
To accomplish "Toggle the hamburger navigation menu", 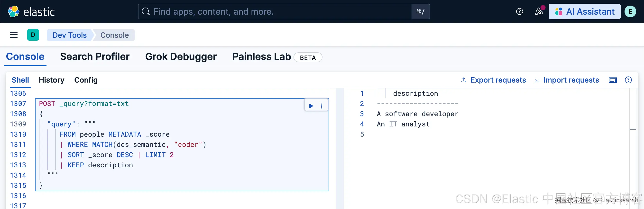I will point(13,35).
